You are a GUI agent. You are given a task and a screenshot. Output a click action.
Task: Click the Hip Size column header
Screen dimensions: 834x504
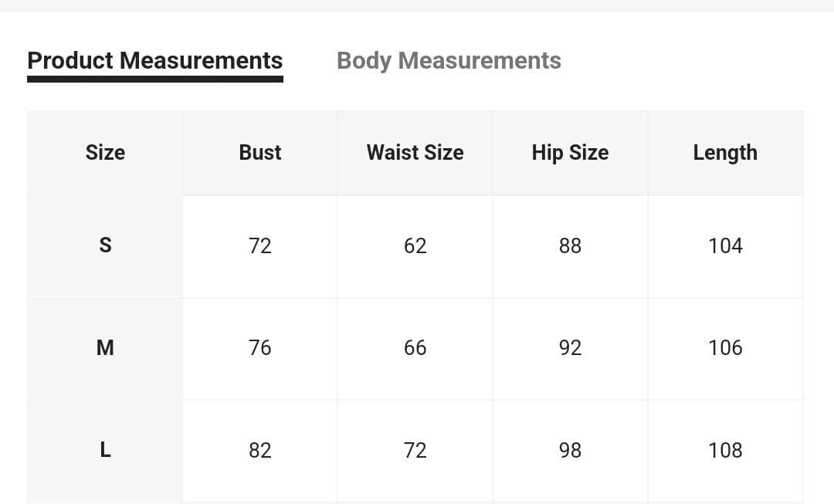570,153
